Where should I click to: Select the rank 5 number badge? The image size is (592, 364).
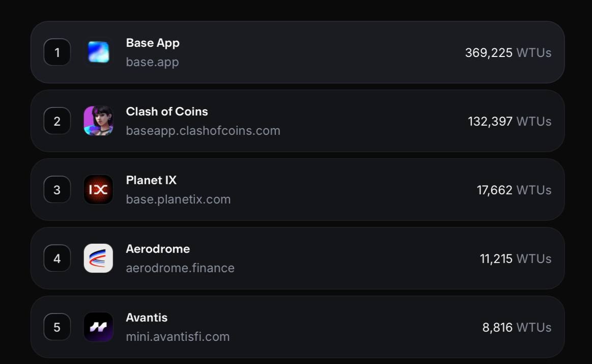[57, 327]
